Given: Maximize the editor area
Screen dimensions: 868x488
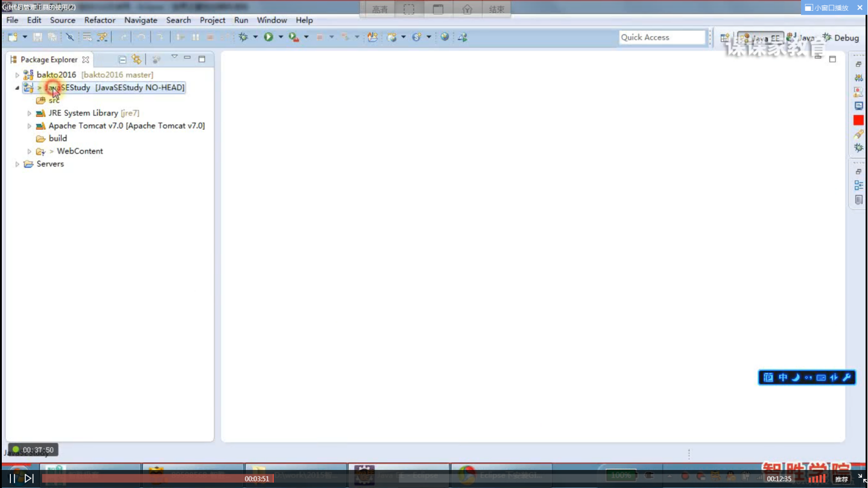Looking at the screenshot, I should point(832,59).
